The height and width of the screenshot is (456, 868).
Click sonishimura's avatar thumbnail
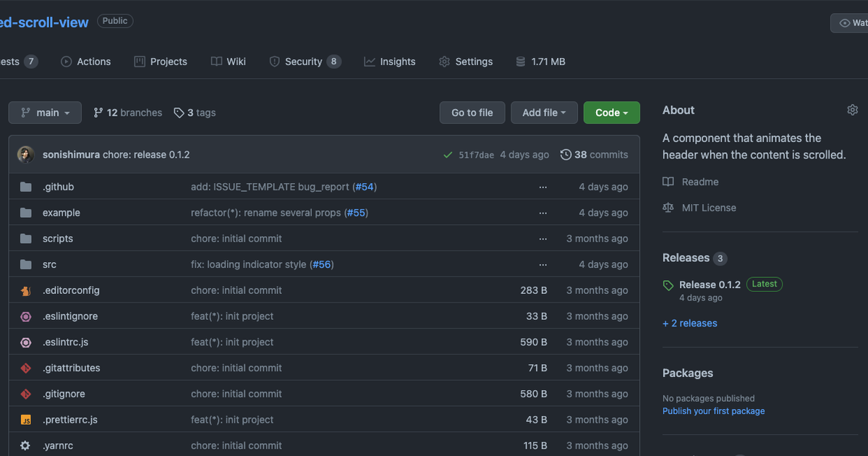pos(26,154)
